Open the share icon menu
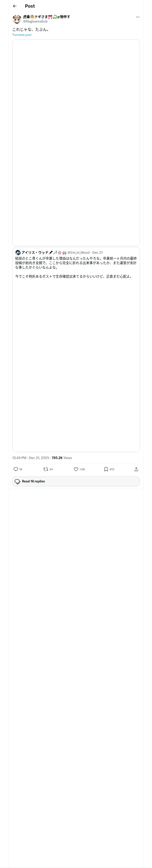This screenshot has height=868, width=152. (x=136, y=469)
